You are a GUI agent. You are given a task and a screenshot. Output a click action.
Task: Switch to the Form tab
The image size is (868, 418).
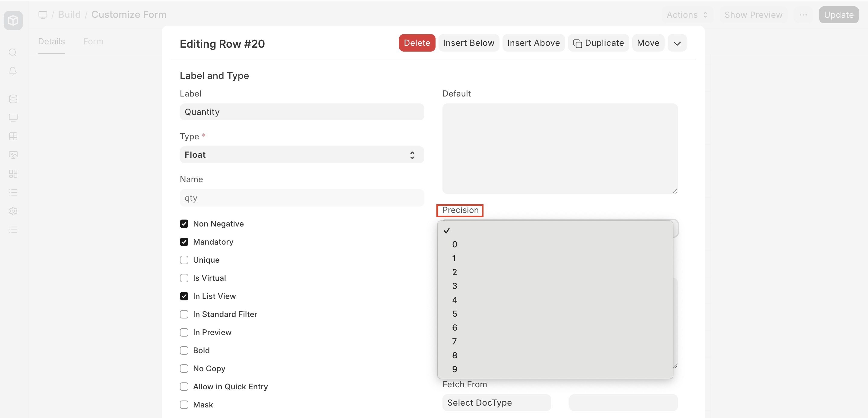coord(93,41)
